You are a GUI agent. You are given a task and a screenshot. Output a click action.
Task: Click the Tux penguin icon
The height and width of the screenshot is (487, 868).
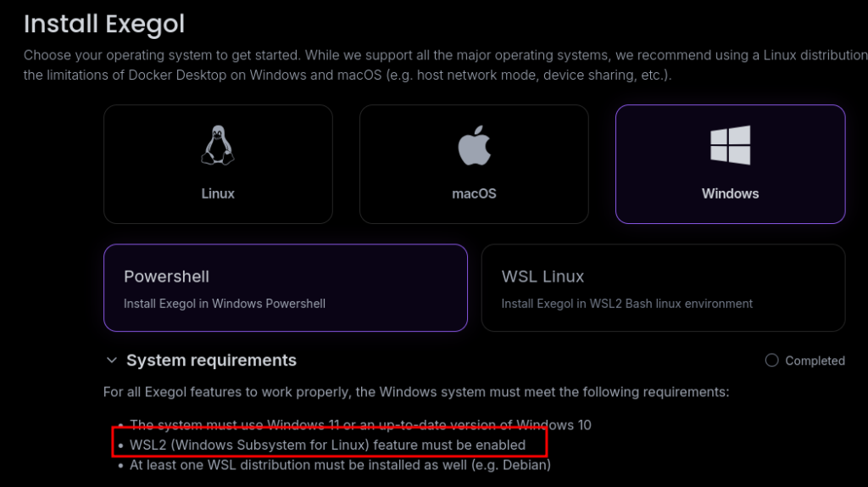pyautogui.click(x=218, y=145)
